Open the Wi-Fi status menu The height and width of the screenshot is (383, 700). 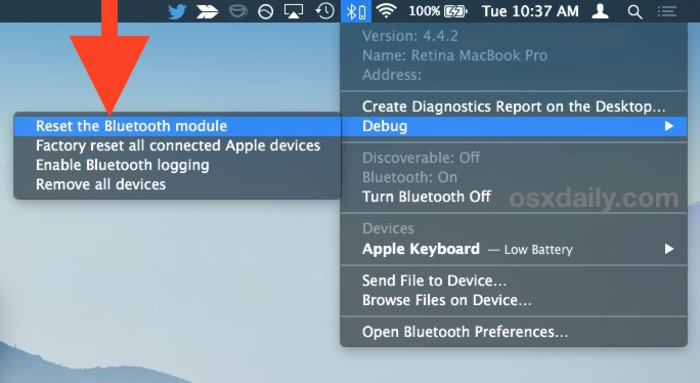[x=387, y=11]
